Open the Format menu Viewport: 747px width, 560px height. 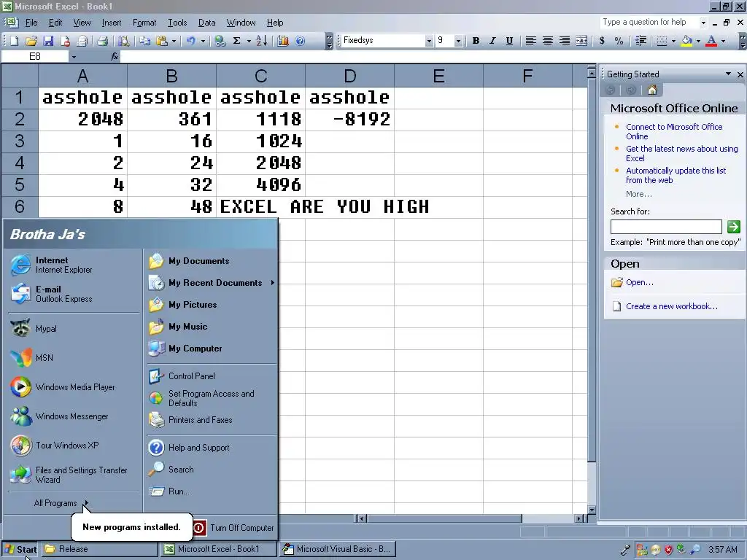(x=144, y=23)
